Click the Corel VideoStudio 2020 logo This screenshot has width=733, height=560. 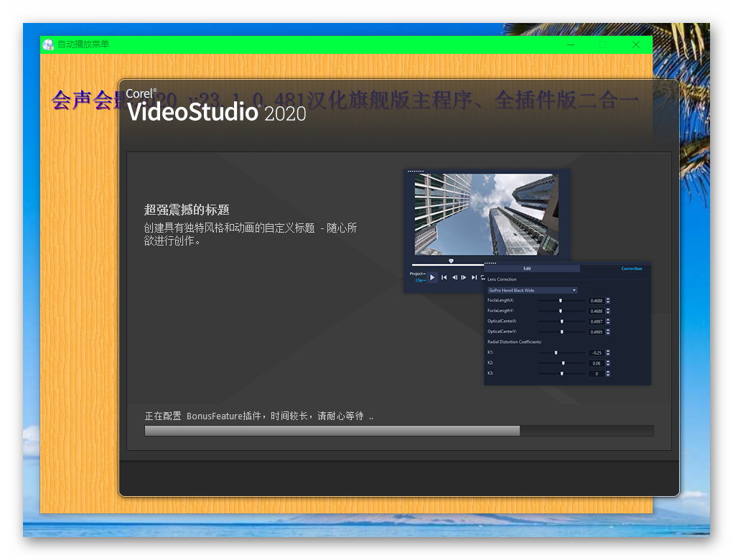click(216, 106)
